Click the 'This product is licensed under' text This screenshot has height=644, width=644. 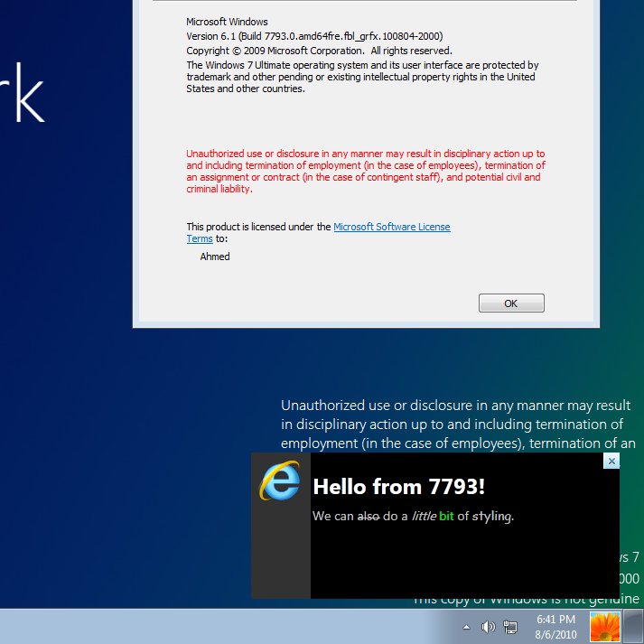pyautogui.click(x=258, y=227)
